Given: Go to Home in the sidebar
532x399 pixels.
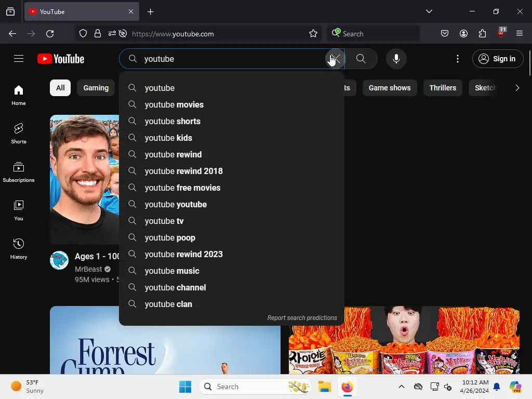Looking at the screenshot, I should tap(19, 96).
